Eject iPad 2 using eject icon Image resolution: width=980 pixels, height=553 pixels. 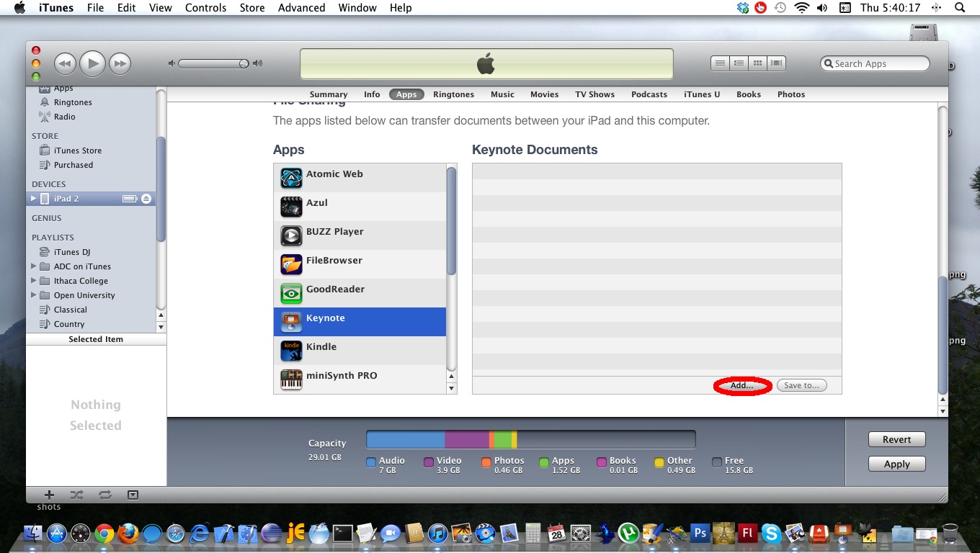pyautogui.click(x=146, y=199)
